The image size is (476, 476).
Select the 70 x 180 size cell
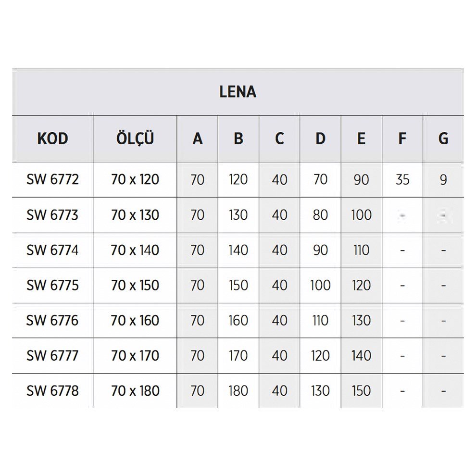coord(135,391)
